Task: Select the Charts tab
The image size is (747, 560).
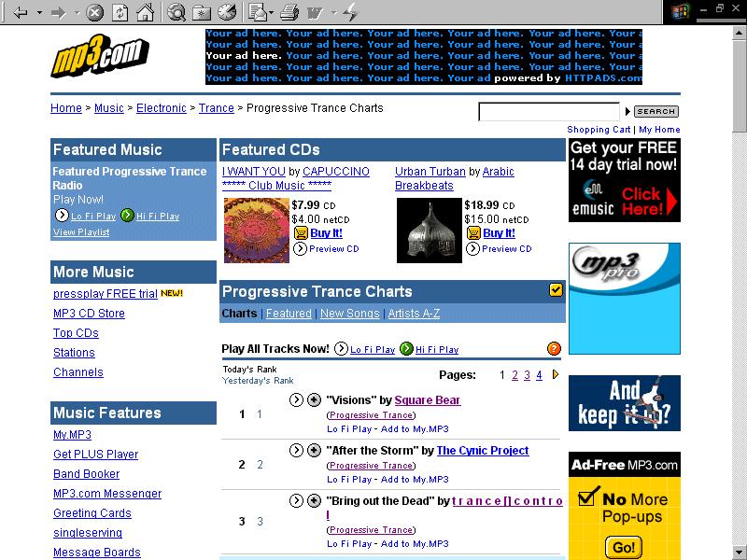Action: coord(239,314)
